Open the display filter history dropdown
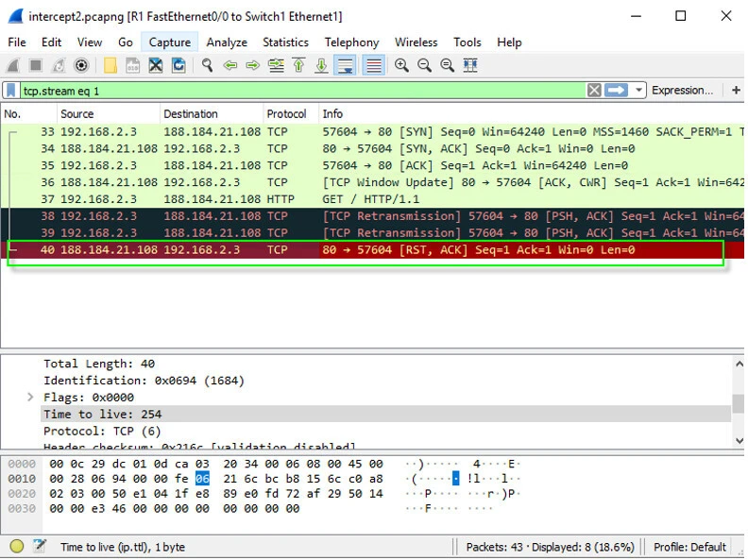 point(639,91)
